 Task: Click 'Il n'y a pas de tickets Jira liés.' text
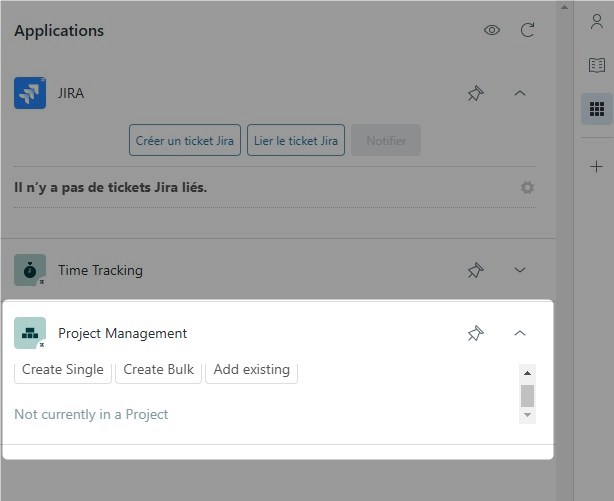[x=110, y=188]
